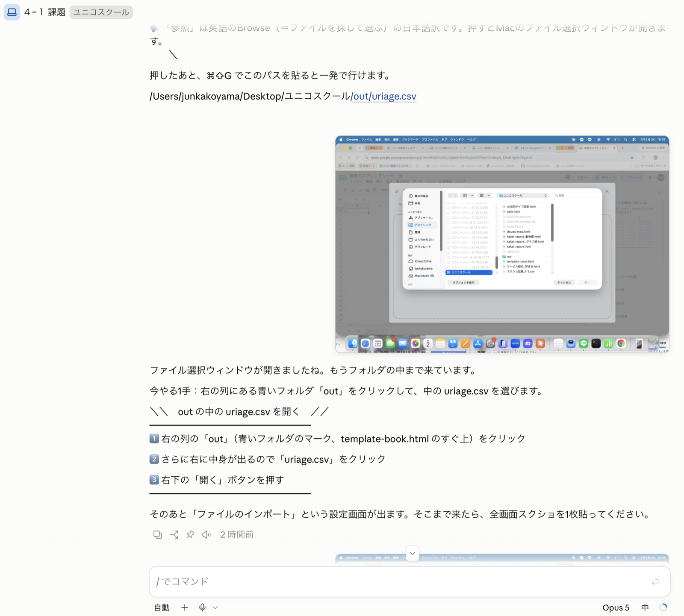The image size is (684, 616).
Task: Add an attachment with the plus icon
Action: (x=185, y=607)
